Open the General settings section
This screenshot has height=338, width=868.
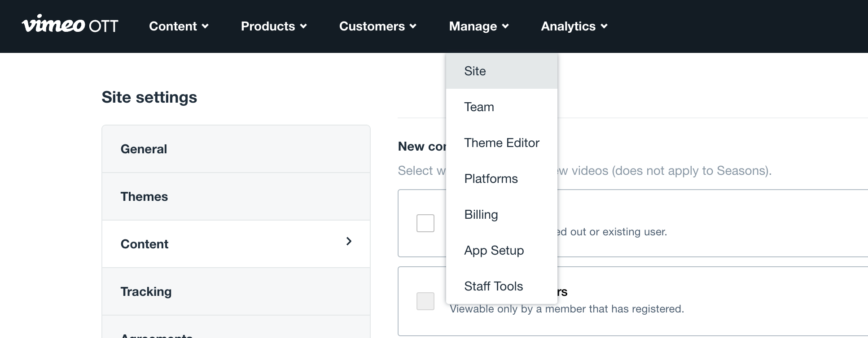[144, 149]
